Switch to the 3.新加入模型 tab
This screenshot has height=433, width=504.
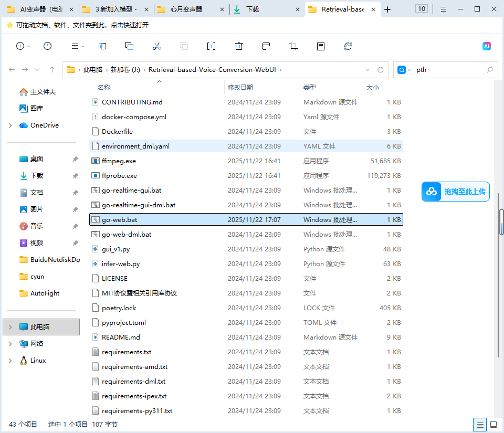point(115,9)
